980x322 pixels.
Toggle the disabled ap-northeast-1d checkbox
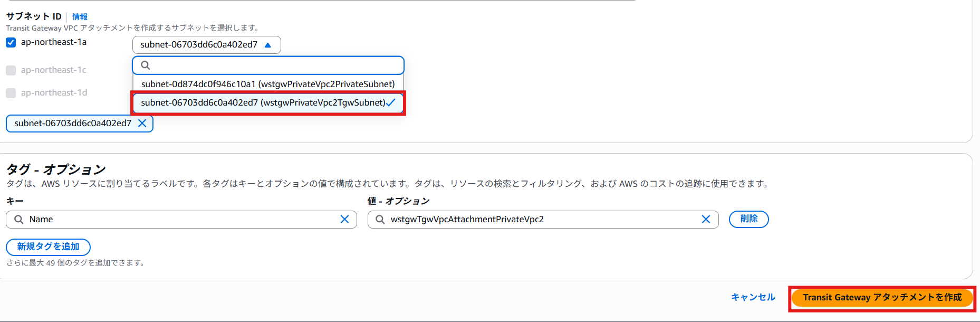coord(11,93)
